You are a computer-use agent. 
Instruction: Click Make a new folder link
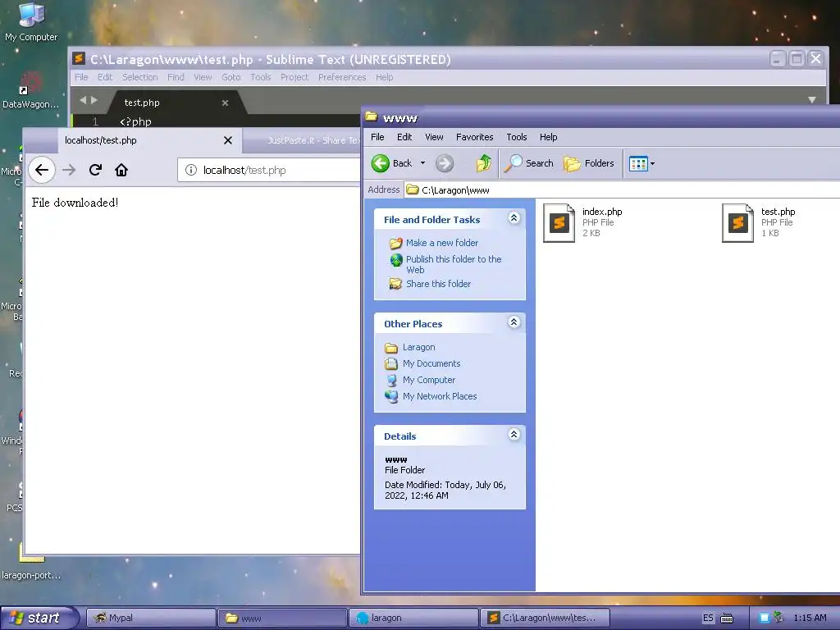tap(442, 243)
